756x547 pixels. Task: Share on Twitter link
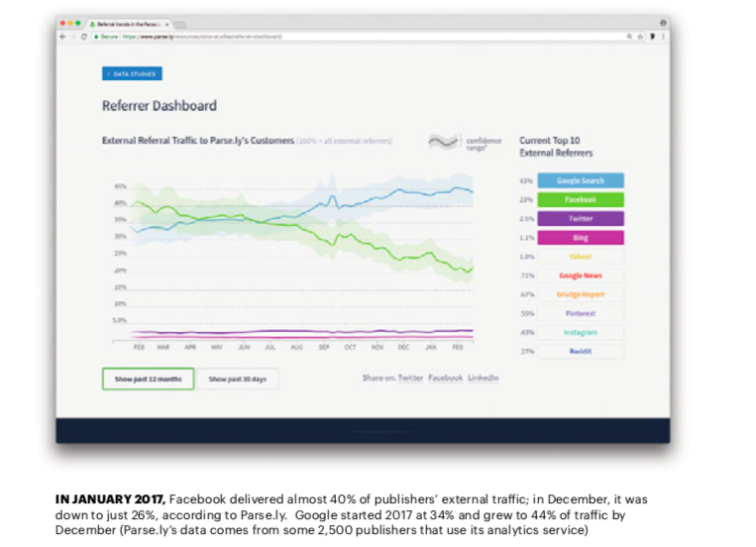(410, 378)
